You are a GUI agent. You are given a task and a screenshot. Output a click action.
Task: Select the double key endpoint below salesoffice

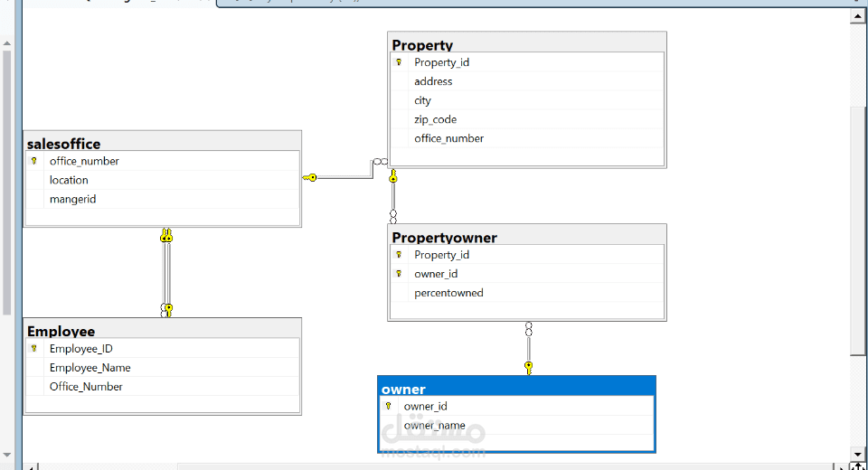166,235
